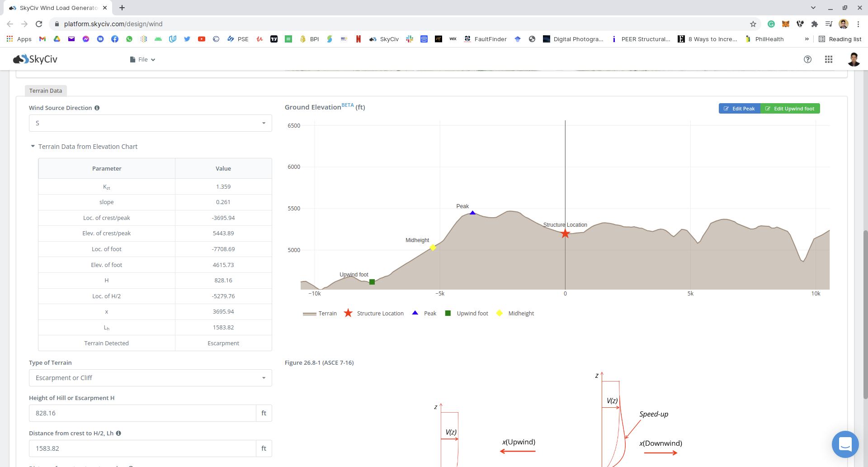
Task: Click Wind Source Direction info icon
Action: [97, 108]
